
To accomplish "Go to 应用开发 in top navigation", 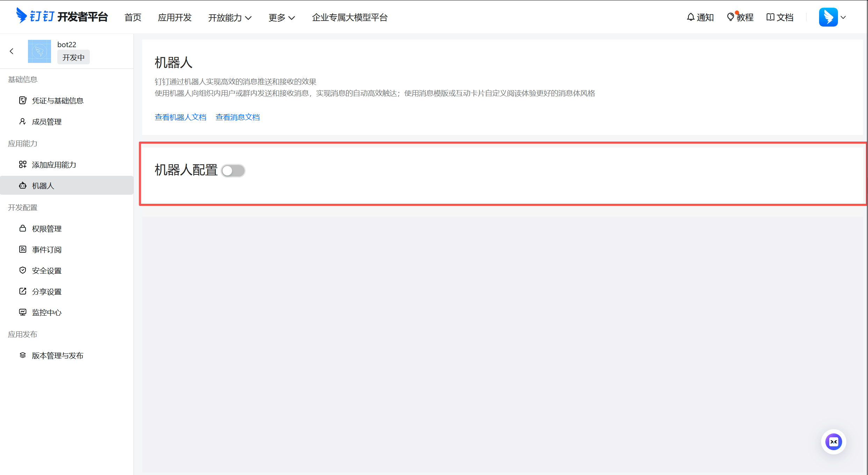I will click(x=175, y=17).
